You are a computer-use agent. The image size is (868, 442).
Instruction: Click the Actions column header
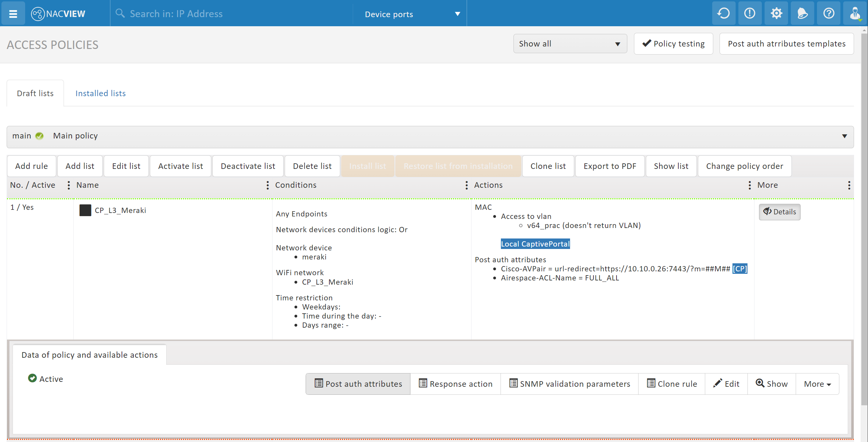coord(488,185)
